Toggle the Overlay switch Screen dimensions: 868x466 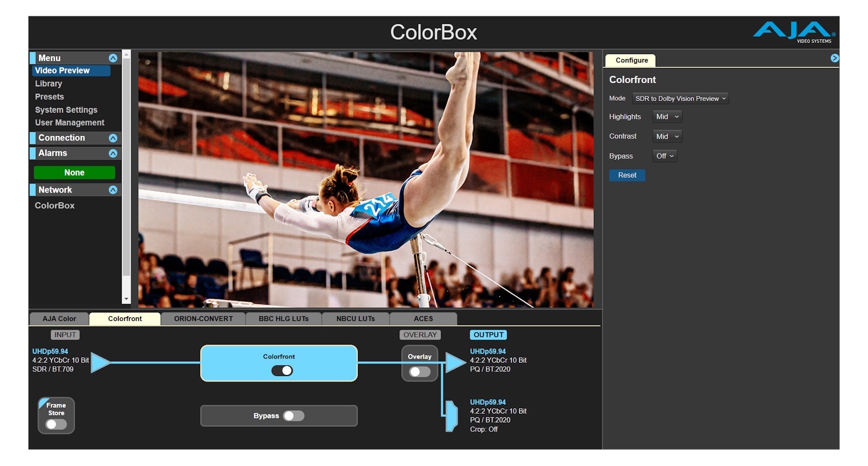pos(420,371)
